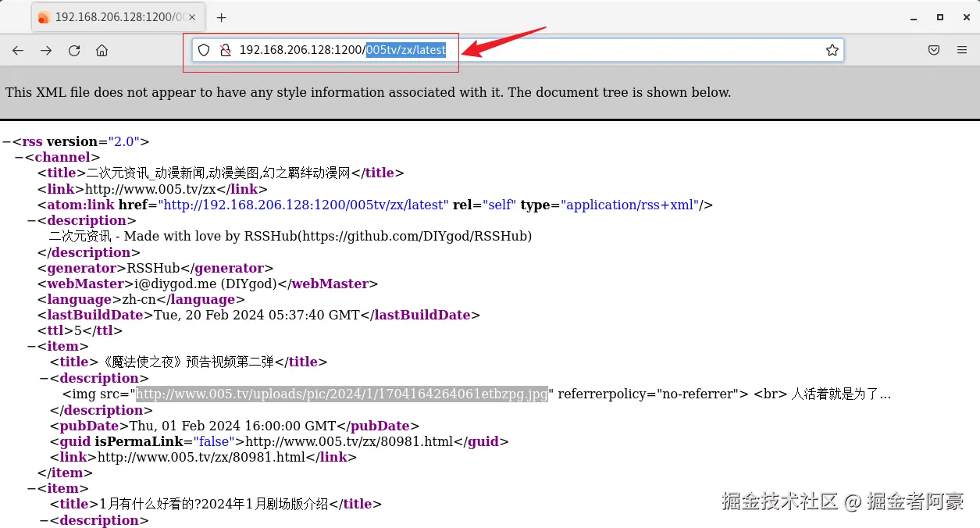Collapse the channel node

click(x=19, y=158)
